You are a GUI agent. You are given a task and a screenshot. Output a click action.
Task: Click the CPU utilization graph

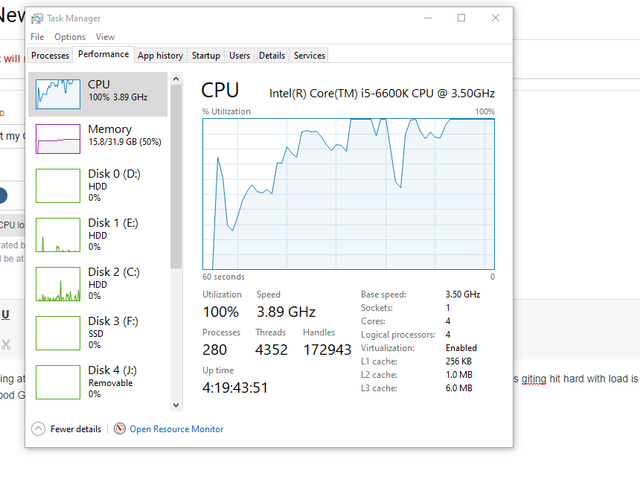[349, 194]
